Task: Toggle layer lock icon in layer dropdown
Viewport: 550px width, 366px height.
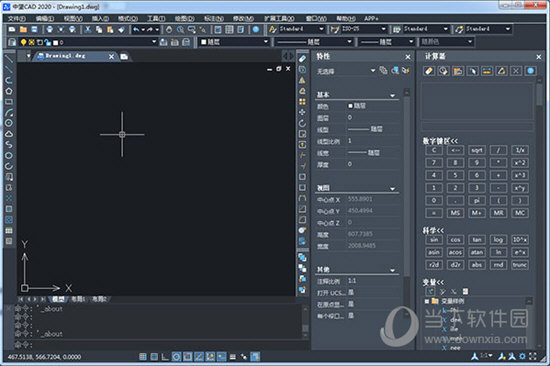Action: (47, 42)
